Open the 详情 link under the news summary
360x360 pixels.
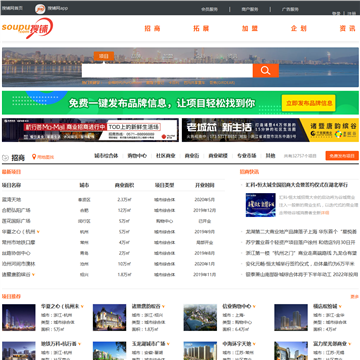(x=325, y=212)
